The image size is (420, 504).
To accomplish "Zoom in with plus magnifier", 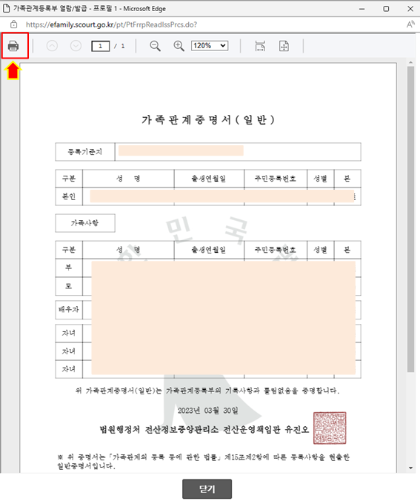I will pos(179,46).
